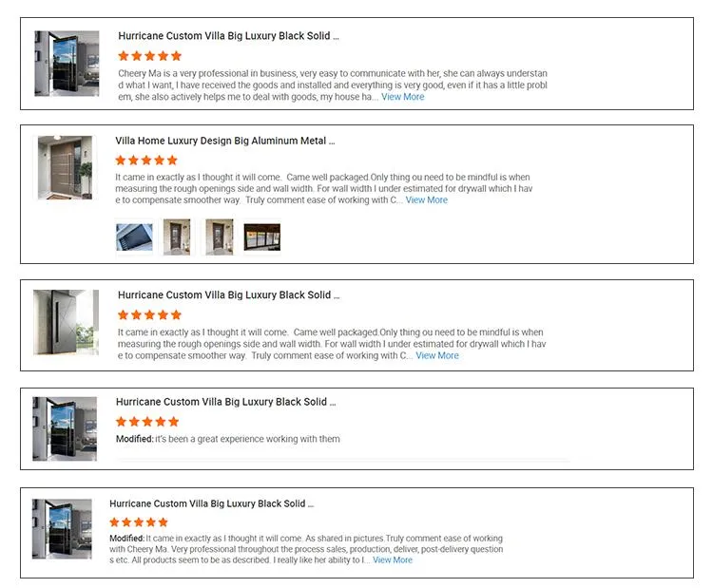The height and width of the screenshot is (588, 713).
Task: Open Villa Home Luxury Design Big Aluminum Metal title
Action: coord(225,141)
